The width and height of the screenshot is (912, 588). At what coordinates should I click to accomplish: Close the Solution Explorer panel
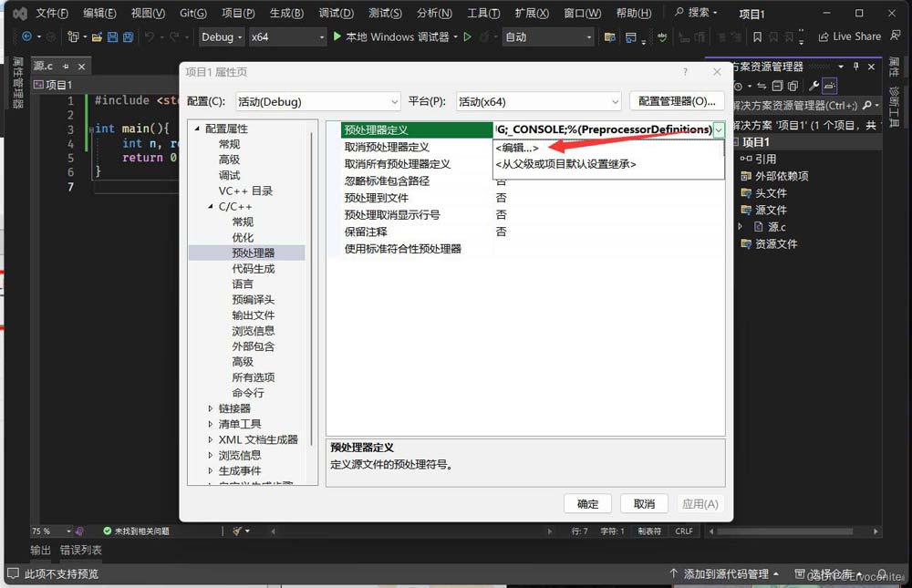tap(871, 67)
